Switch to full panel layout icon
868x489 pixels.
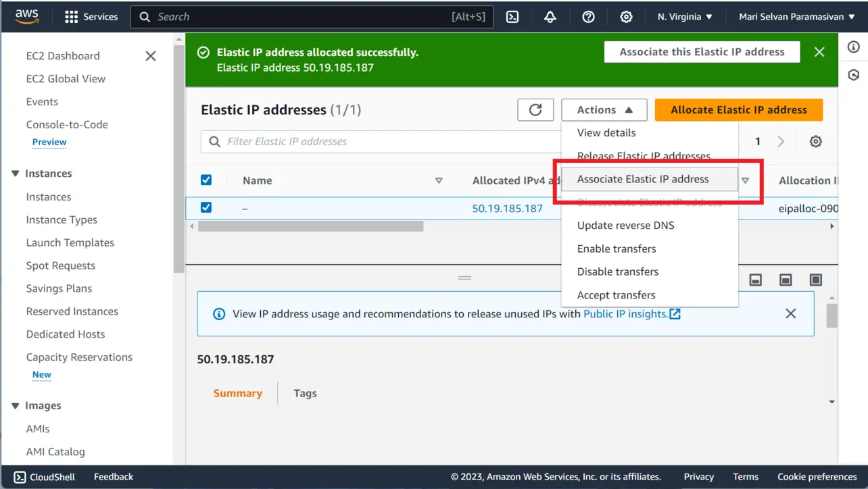pyautogui.click(x=816, y=280)
